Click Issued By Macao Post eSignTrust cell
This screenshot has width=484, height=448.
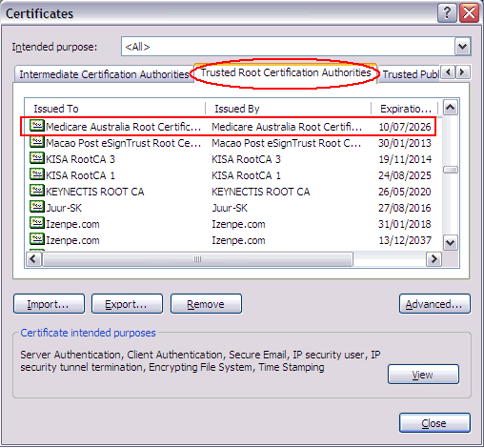pos(287,143)
